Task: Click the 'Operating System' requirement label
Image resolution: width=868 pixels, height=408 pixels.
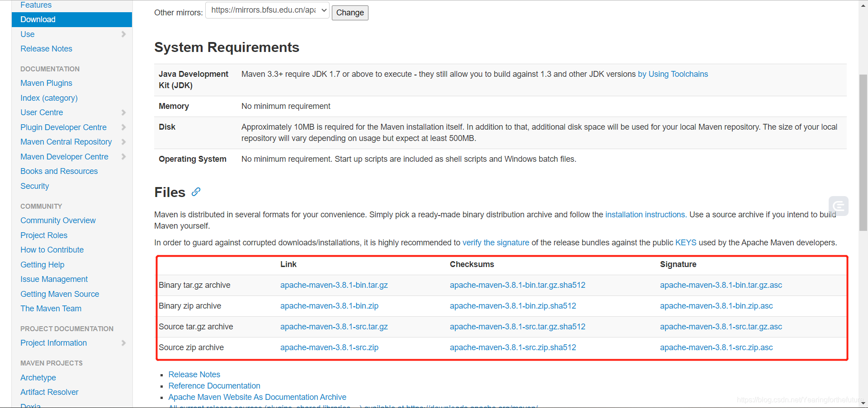Action: pyautogui.click(x=193, y=159)
